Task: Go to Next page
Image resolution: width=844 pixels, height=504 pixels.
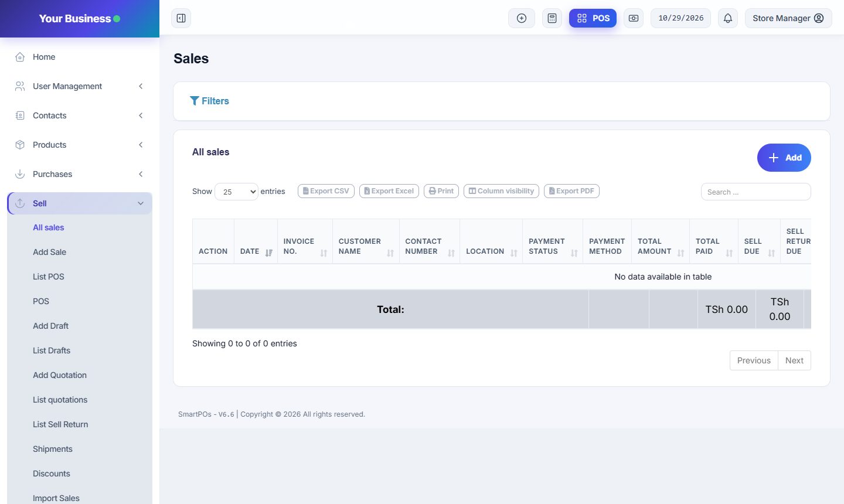Action: click(794, 360)
